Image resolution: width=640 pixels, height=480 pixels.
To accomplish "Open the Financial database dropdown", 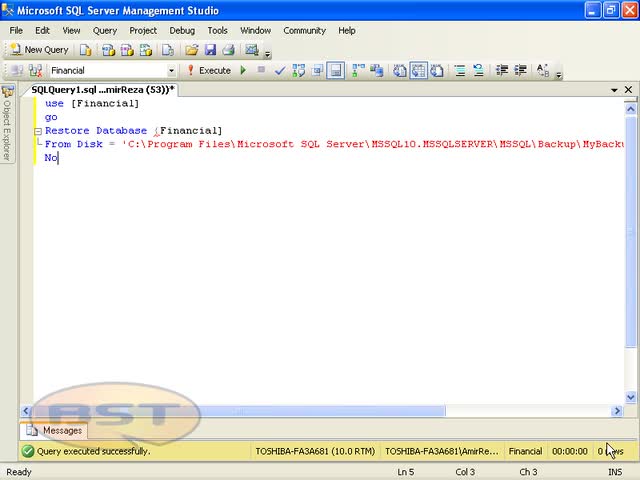I will [x=171, y=71].
